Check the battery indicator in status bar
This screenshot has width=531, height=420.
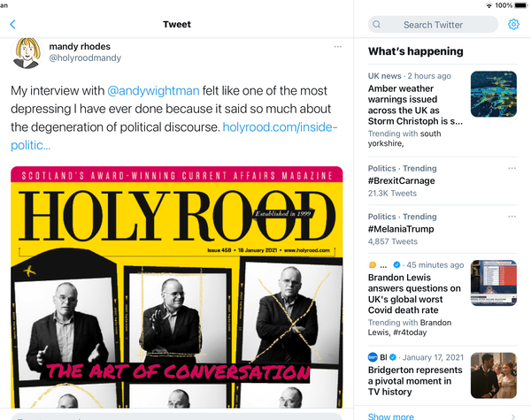521,5
